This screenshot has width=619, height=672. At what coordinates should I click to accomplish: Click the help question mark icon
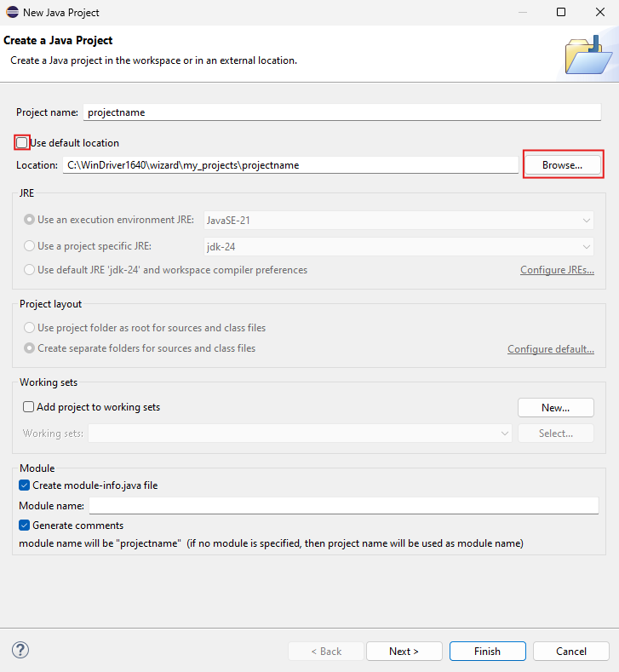tap(20, 650)
